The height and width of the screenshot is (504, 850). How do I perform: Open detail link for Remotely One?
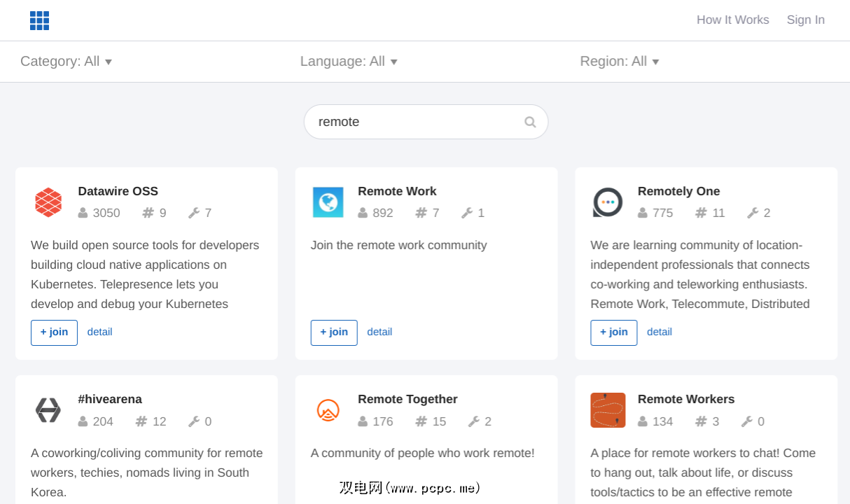659,332
